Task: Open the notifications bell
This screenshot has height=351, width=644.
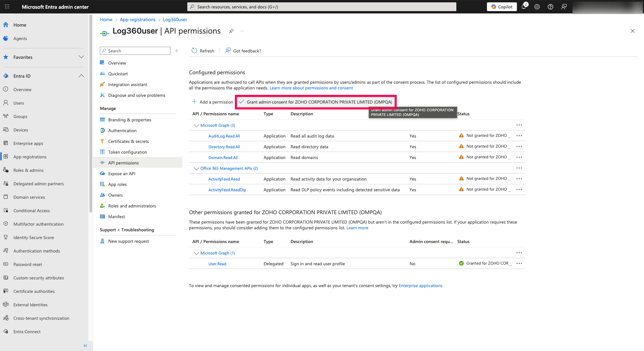Action: (524, 7)
